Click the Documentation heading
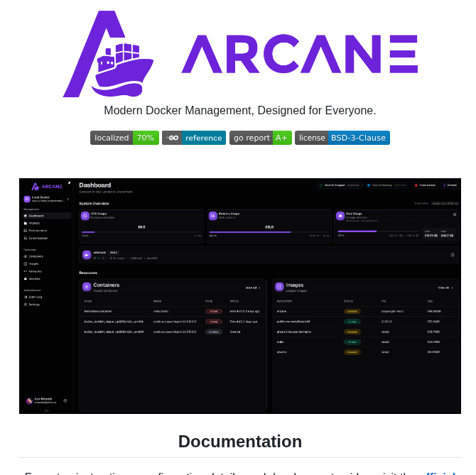The height and width of the screenshot is (475, 476). [240, 442]
